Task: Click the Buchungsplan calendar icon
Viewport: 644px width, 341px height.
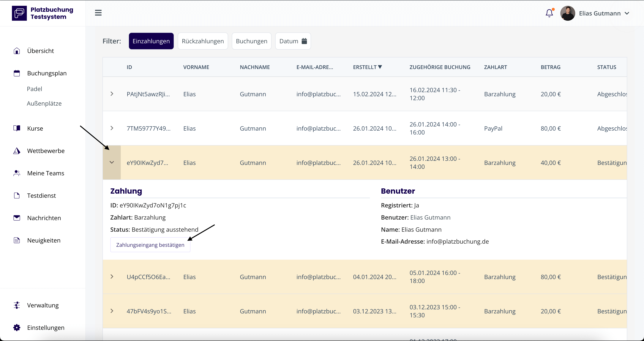Action: [17, 73]
